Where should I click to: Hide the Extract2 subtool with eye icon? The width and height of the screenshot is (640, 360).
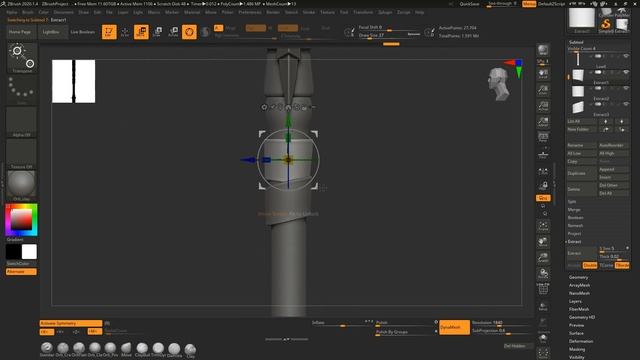[x=626, y=88]
